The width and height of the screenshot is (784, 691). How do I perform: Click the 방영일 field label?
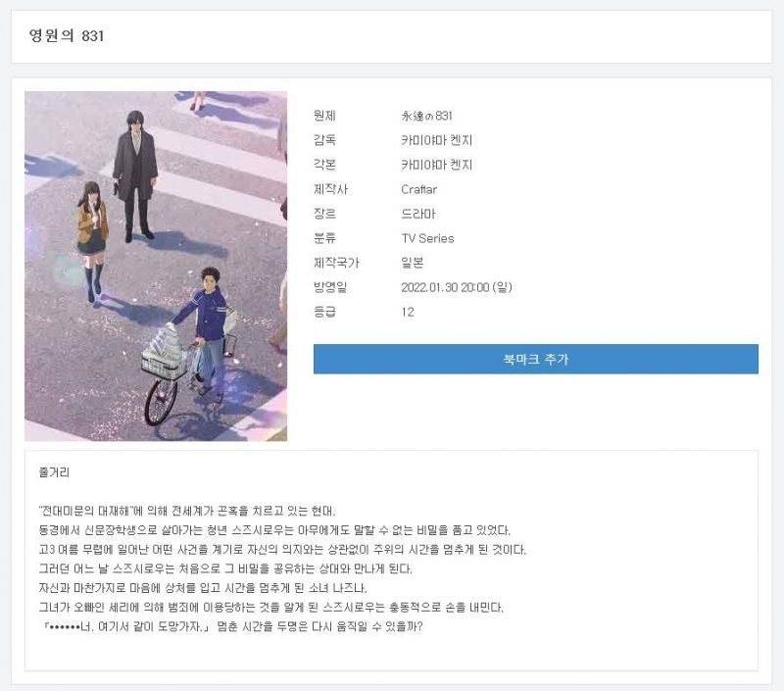pos(330,287)
